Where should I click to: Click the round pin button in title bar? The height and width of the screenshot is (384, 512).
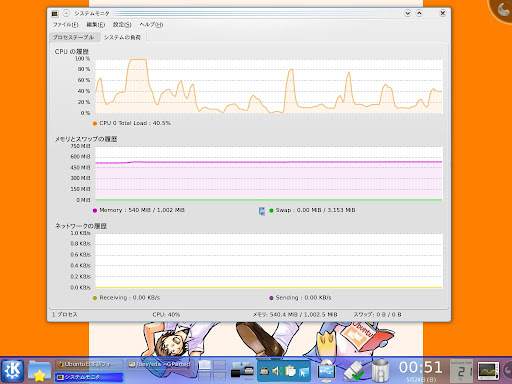point(66,13)
